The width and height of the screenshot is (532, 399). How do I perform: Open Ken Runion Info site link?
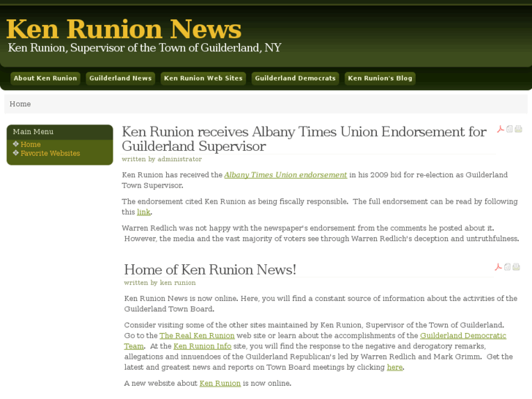pos(202,346)
